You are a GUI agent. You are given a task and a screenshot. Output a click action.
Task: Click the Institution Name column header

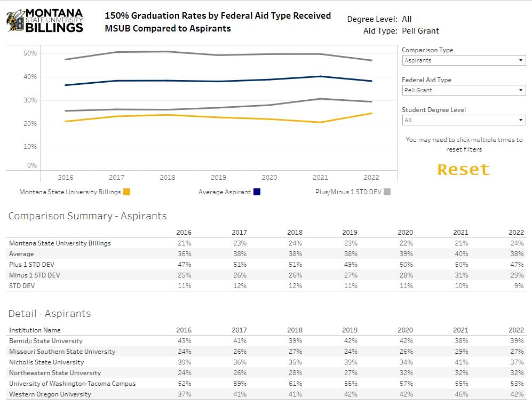[x=35, y=330]
